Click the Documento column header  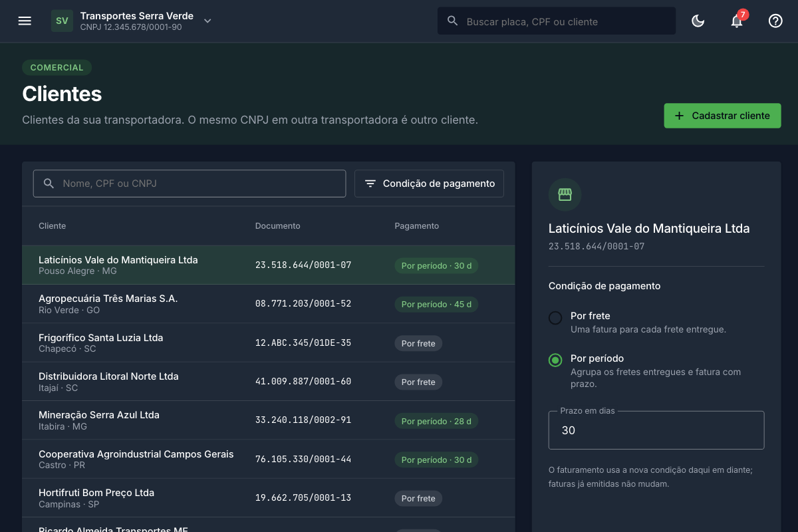(x=278, y=226)
